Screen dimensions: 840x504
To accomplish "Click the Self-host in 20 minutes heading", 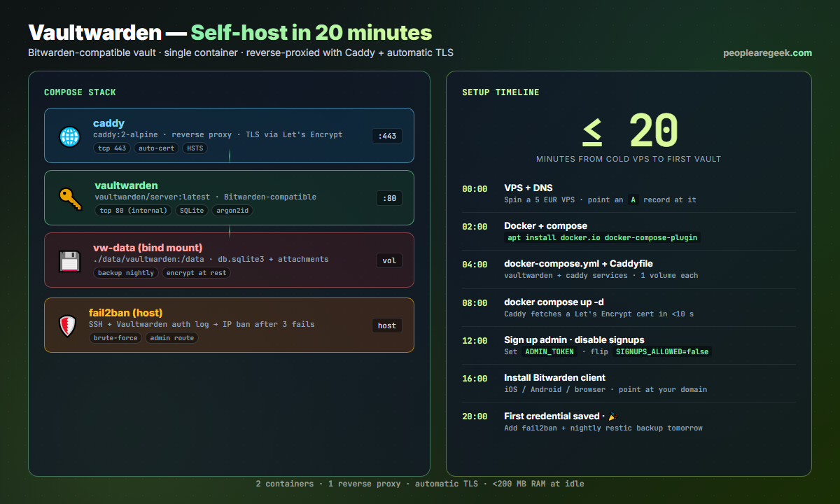I will 311,32.
